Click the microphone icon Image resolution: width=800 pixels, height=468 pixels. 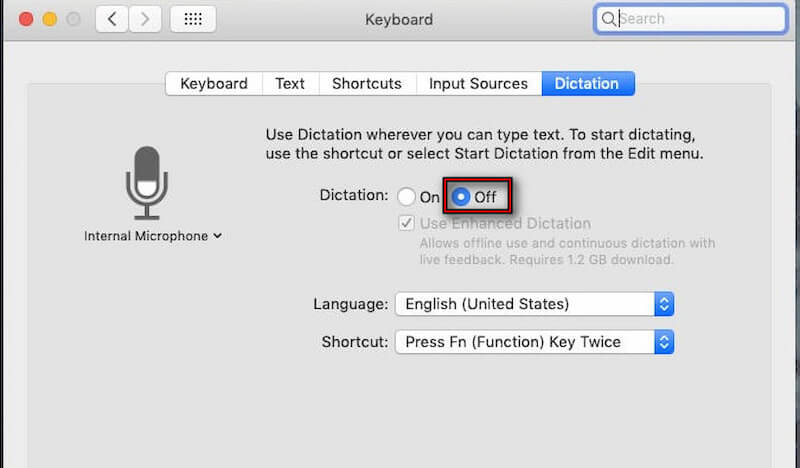[x=146, y=182]
